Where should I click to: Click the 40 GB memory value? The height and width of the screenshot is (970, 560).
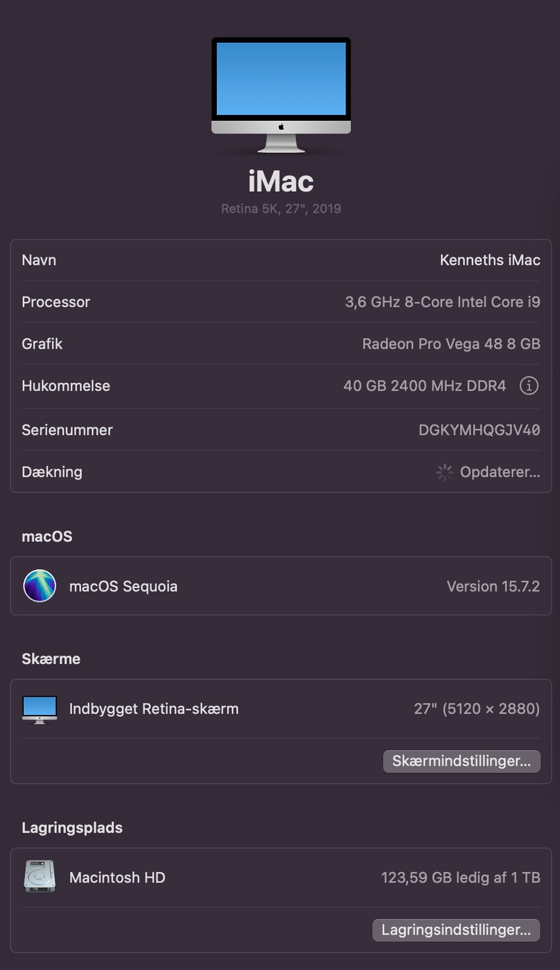[x=424, y=386]
